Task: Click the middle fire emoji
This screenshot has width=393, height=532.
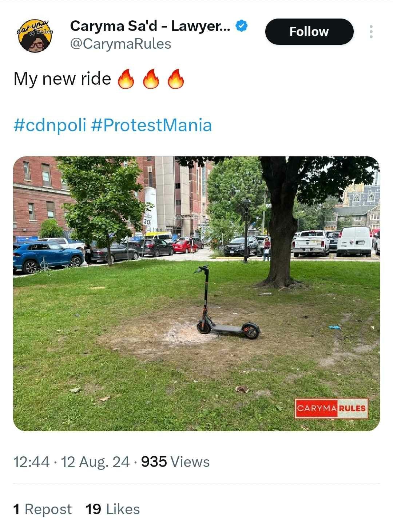Action: [151, 79]
